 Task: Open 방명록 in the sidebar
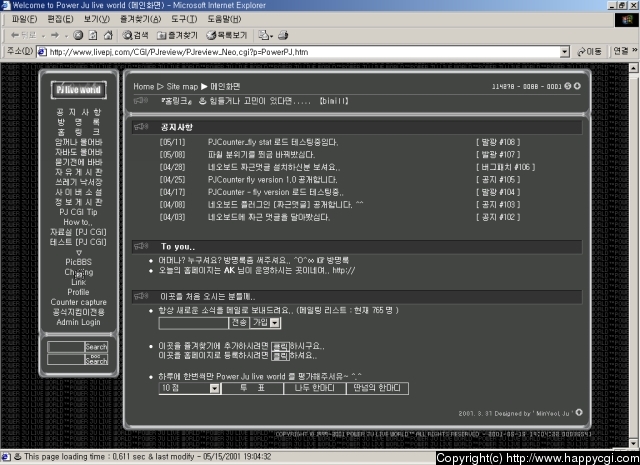pyautogui.click(x=78, y=122)
